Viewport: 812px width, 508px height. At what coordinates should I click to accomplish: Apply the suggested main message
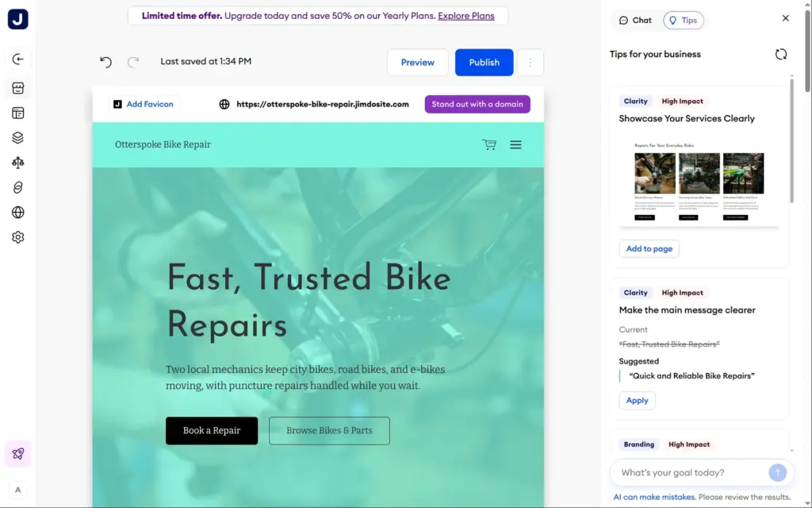[637, 401]
